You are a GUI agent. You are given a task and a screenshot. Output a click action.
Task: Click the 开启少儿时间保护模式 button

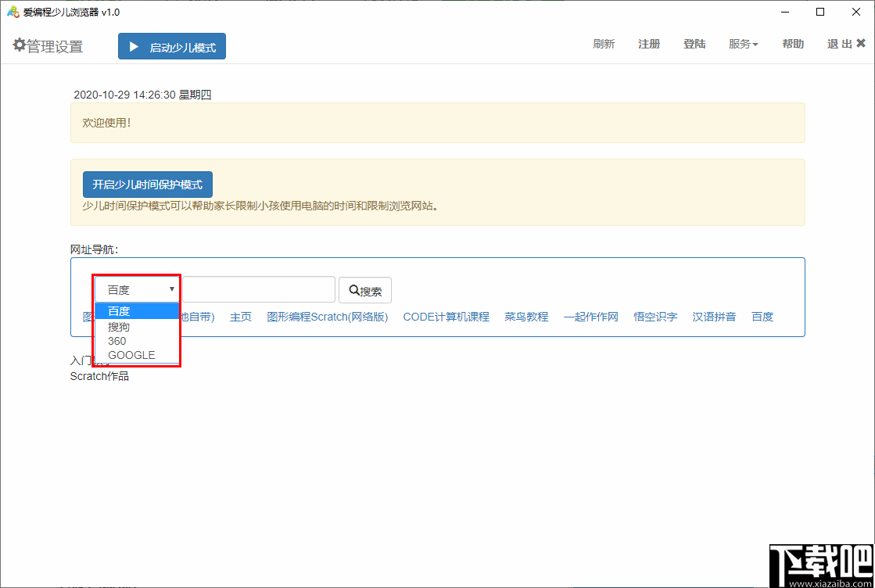click(x=147, y=185)
